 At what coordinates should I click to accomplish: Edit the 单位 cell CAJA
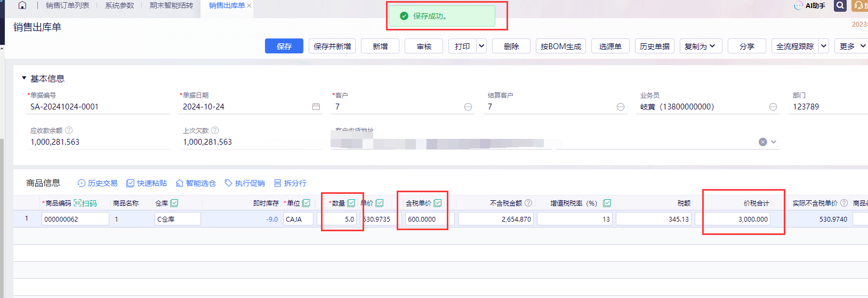pos(298,219)
